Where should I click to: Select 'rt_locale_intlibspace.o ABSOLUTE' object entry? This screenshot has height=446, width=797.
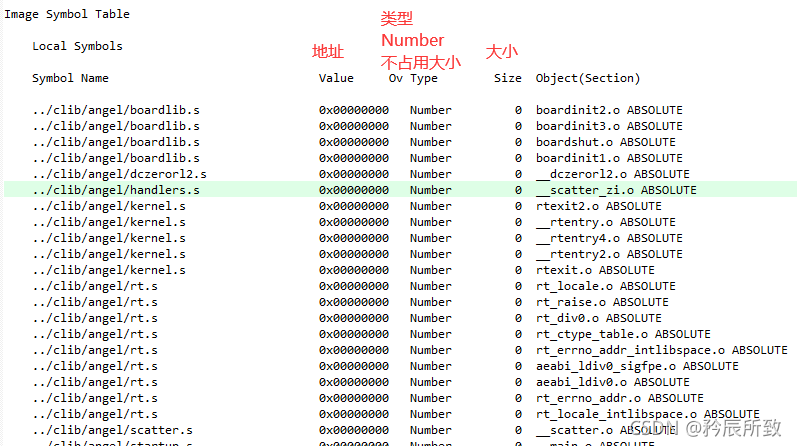(x=648, y=414)
